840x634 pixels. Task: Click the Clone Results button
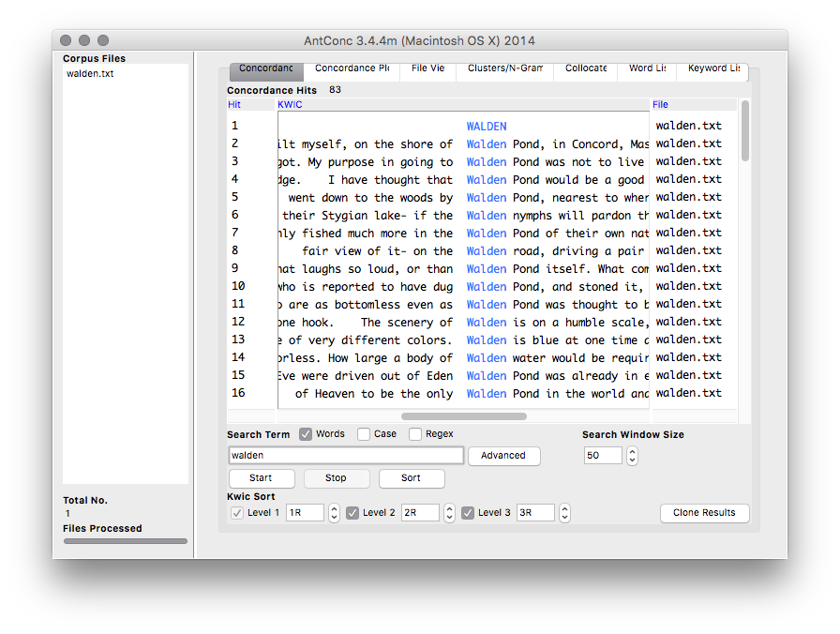pos(704,513)
